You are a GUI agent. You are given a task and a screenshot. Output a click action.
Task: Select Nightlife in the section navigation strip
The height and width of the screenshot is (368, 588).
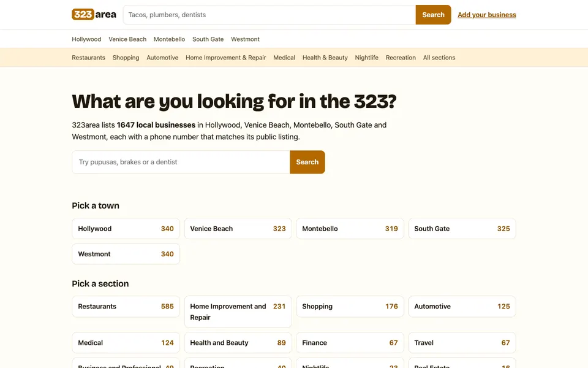pos(367,58)
